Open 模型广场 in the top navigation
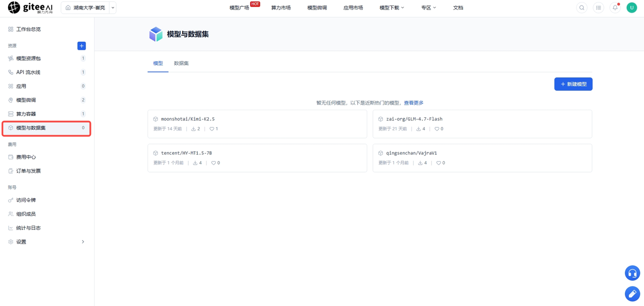Viewport: 644px width, 306px height. click(239, 8)
